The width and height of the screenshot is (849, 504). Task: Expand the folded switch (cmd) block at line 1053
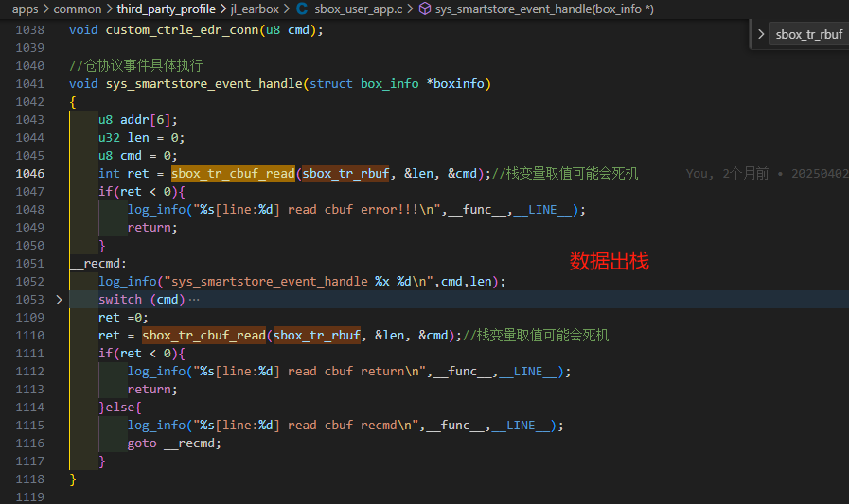point(59,300)
